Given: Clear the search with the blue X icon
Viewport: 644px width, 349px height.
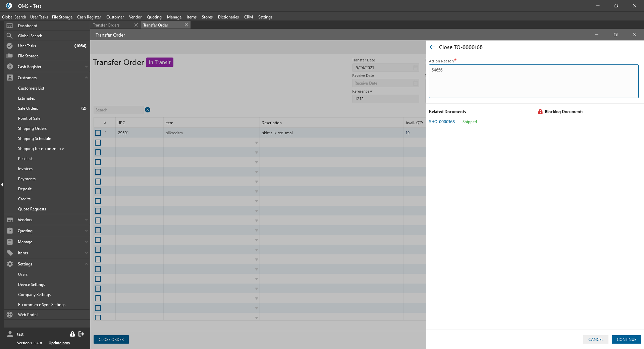Looking at the screenshot, I should [148, 110].
